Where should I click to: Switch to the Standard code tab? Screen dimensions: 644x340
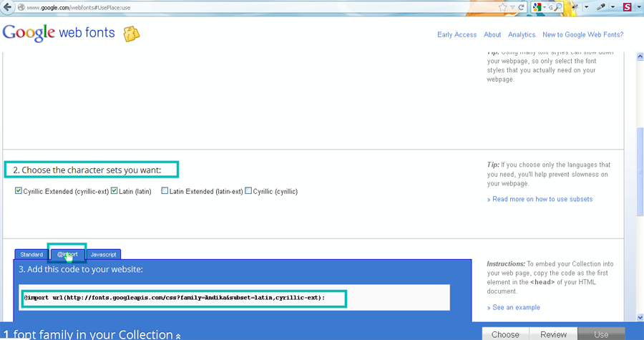coord(31,254)
